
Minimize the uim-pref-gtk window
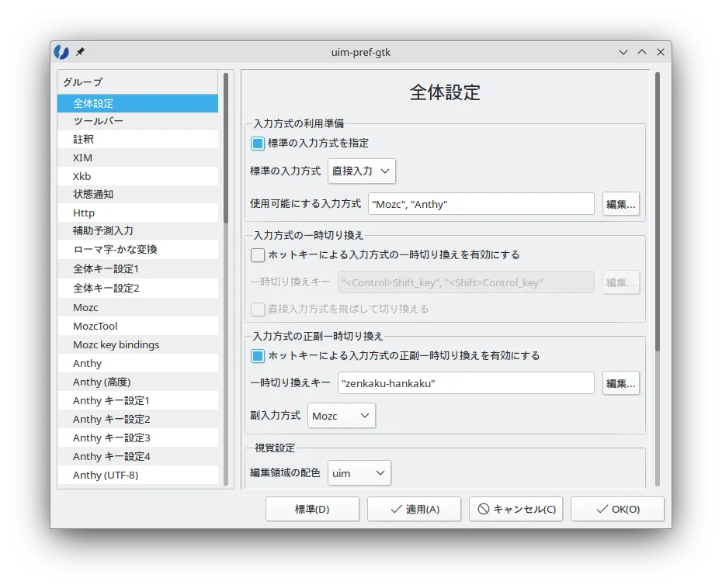pos(623,52)
